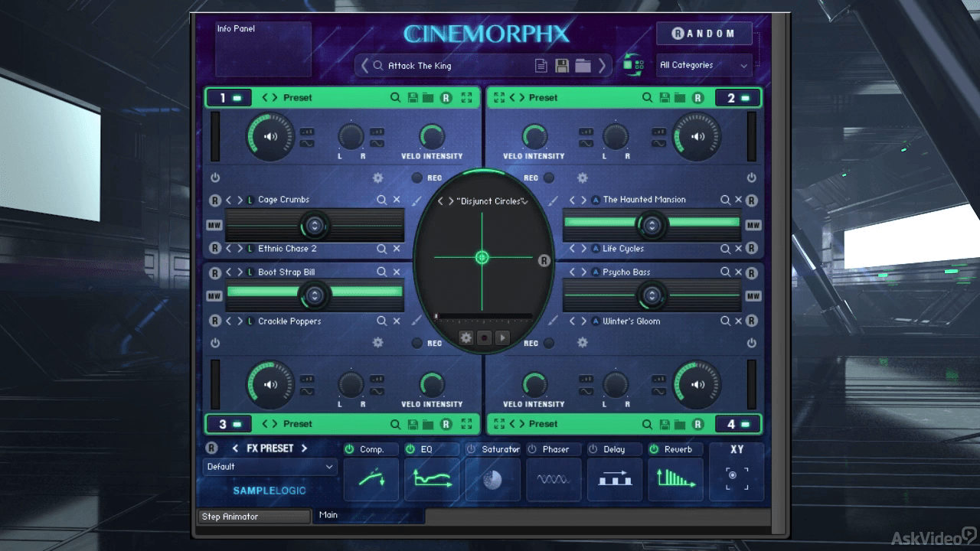Click core 1 volume knob

point(270,137)
